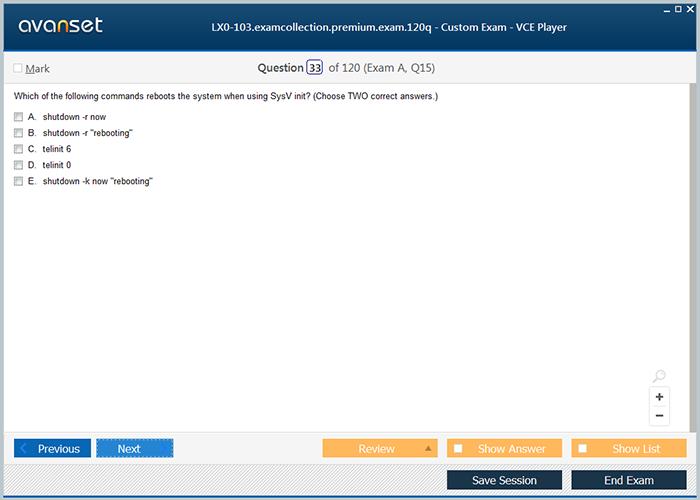The width and height of the screenshot is (700, 500).
Task: Click the Avanset logo
Action: click(60, 26)
